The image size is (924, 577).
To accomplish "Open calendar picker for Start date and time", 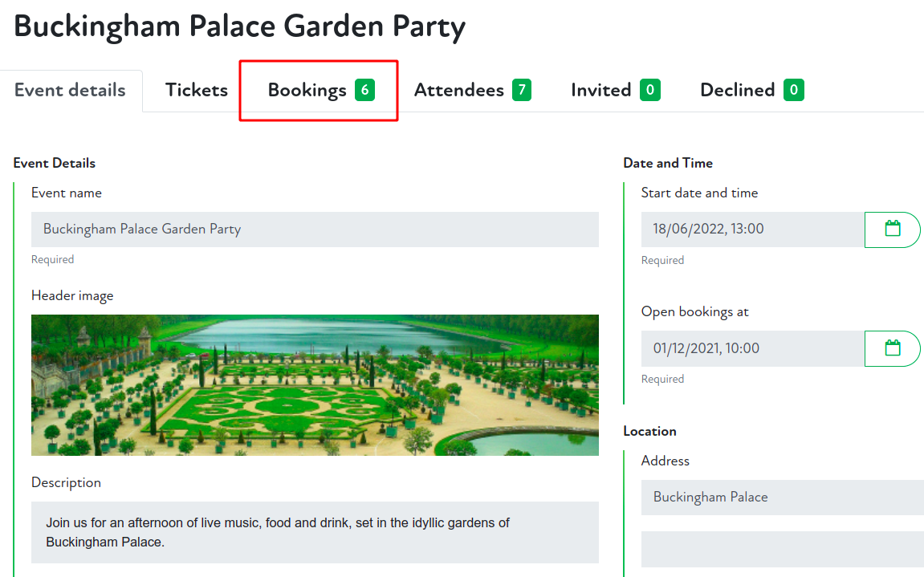I will (x=892, y=229).
